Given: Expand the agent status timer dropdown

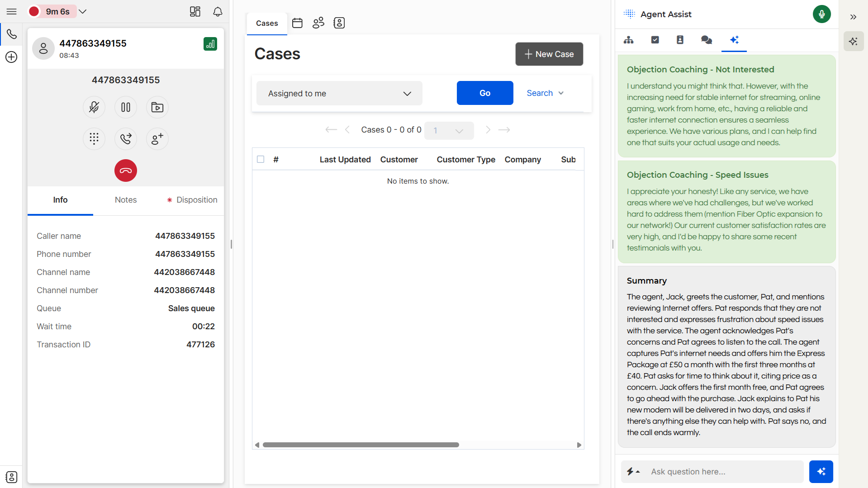Looking at the screenshot, I should point(83,11).
